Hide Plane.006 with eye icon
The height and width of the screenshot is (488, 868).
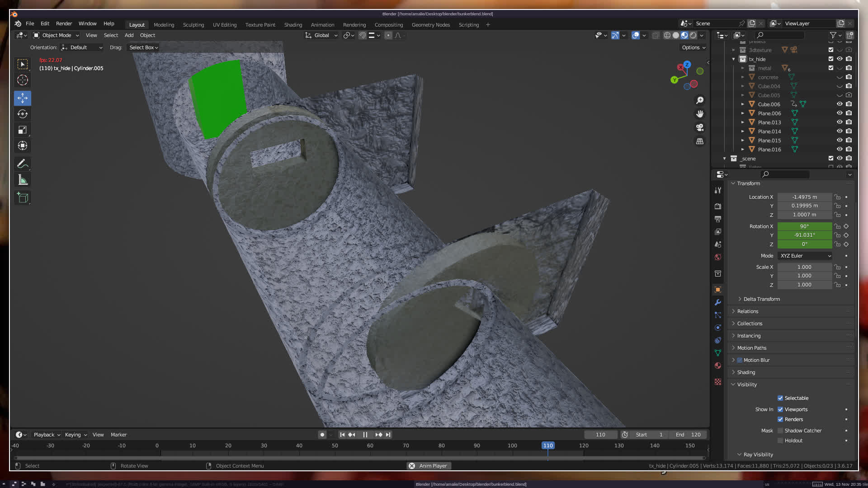point(840,113)
